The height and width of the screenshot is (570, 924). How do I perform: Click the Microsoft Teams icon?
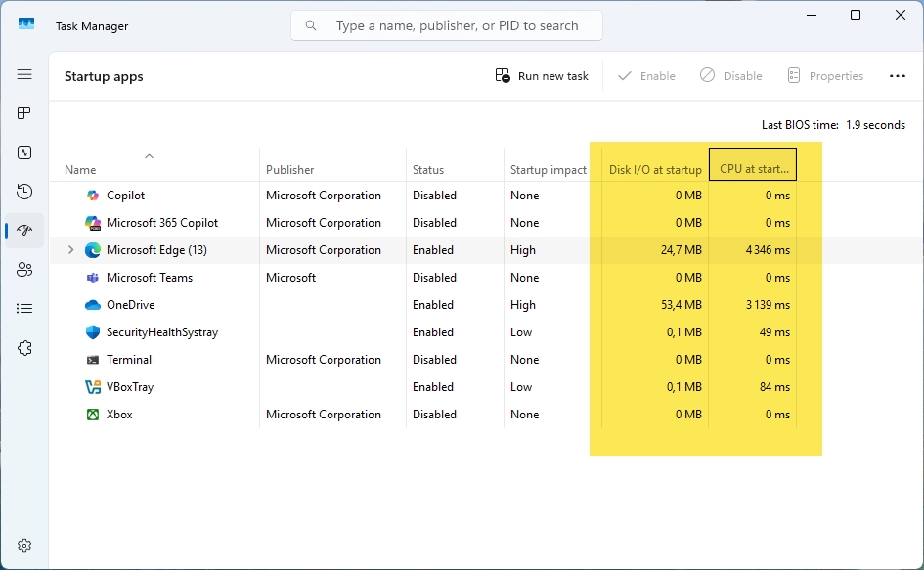point(93,278)
